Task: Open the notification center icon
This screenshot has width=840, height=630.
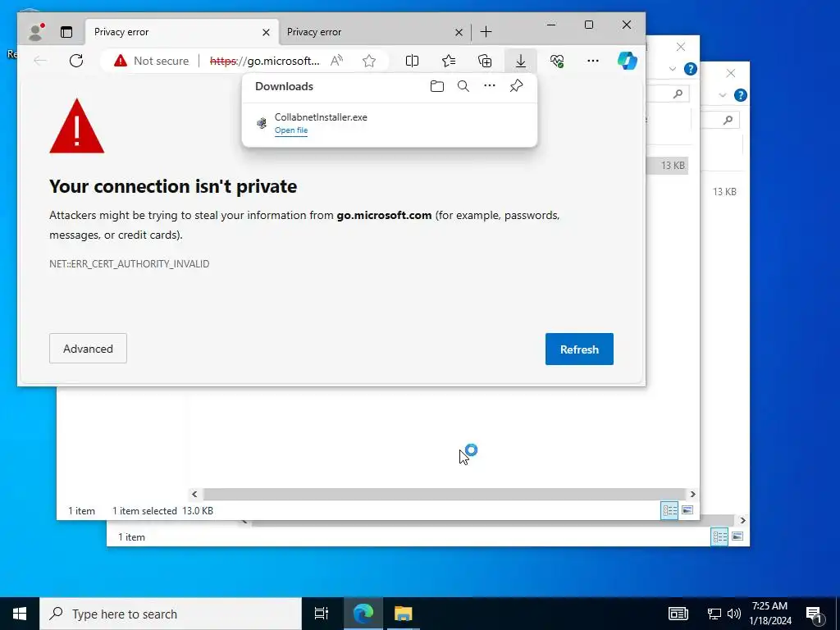Action: pos(814,614)
